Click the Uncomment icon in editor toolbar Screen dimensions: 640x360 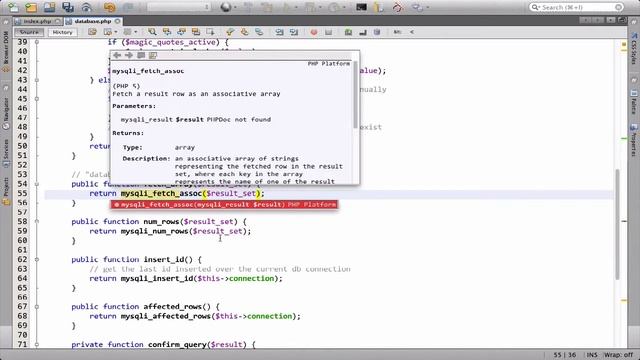pos(348,32)
